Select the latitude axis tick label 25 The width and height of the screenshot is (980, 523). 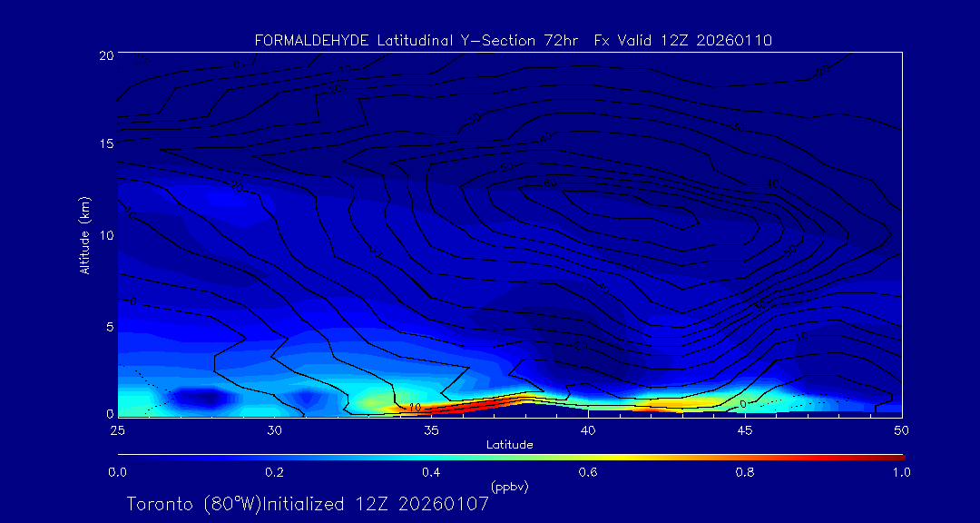coord(117,430)
